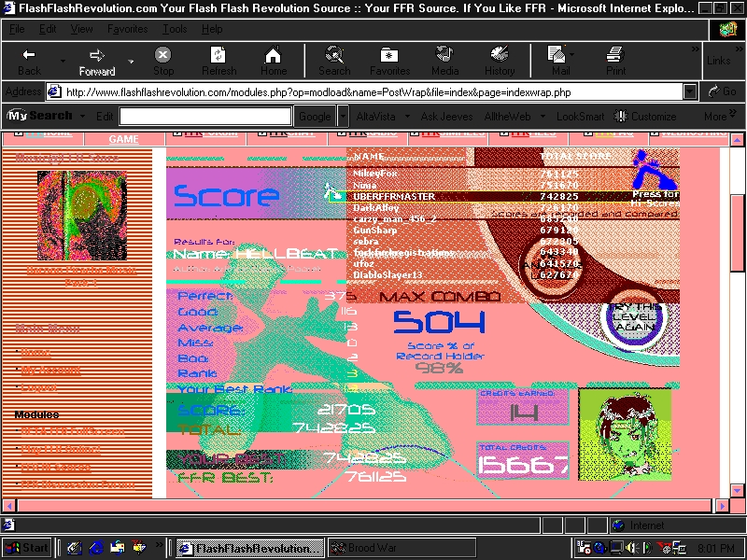Launch Outlook Express from quick launch

[x=118, y=548]
